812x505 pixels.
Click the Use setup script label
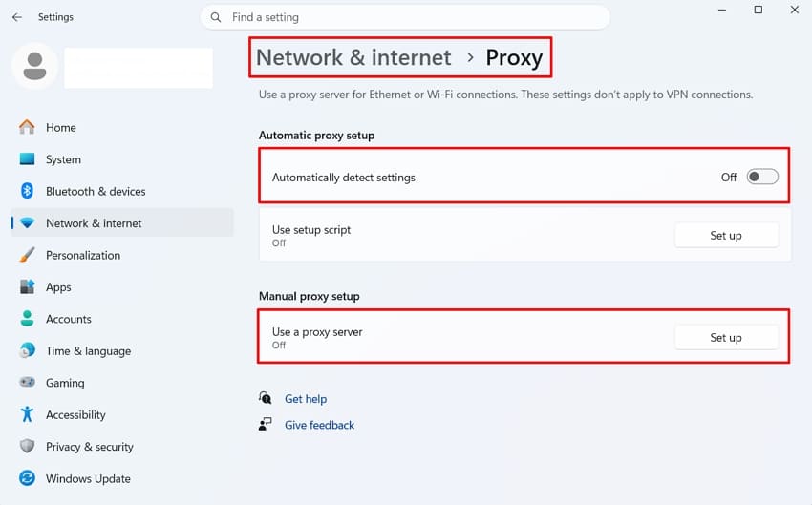pos(311,230)
